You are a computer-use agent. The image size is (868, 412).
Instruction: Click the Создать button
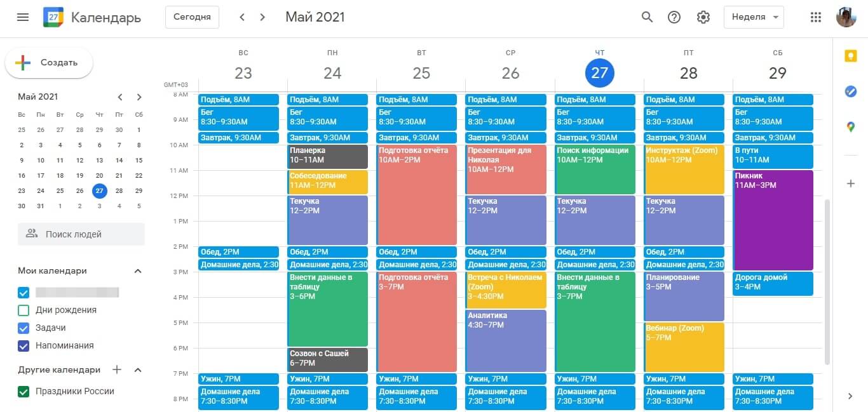pyautogui.click(x=49, y=63)
